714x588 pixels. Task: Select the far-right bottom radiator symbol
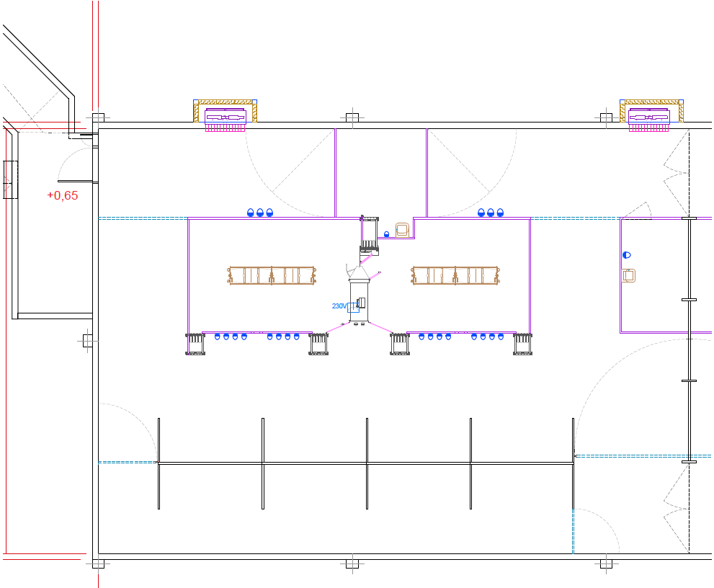(x=523, y=344)
